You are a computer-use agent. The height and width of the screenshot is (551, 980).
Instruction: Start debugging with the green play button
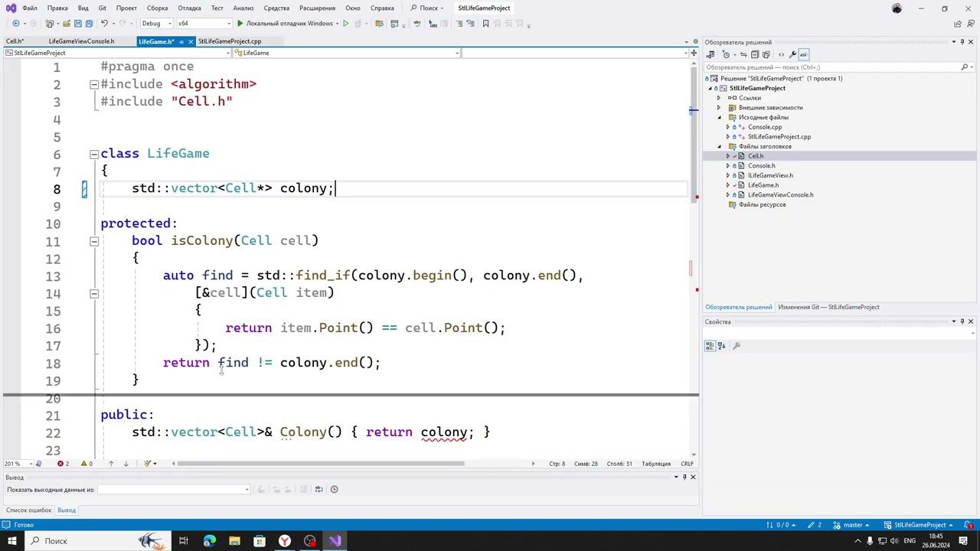pos(240,24)
